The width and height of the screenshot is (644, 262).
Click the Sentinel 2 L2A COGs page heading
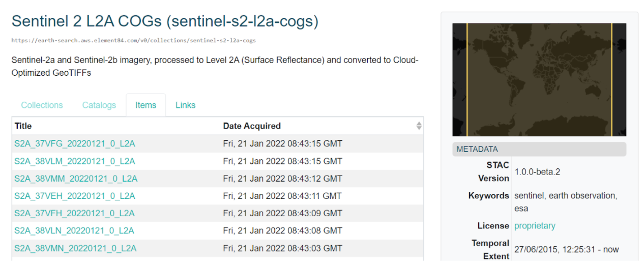tap(165, 21)
